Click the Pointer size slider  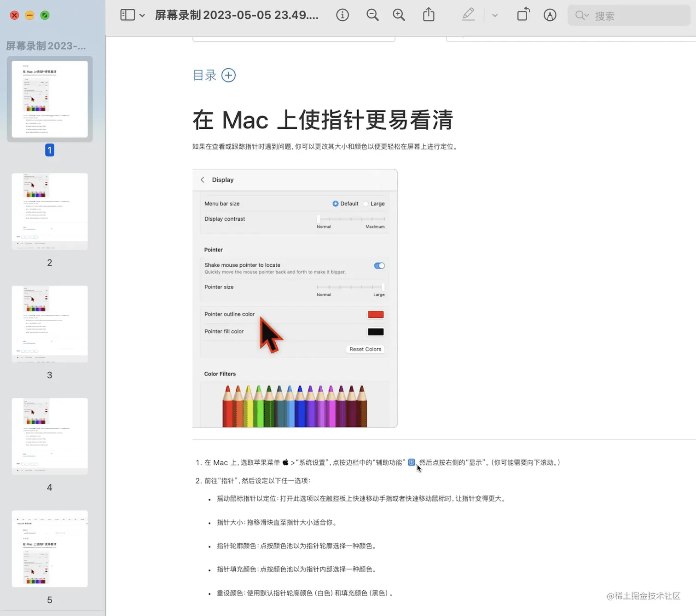351,287
